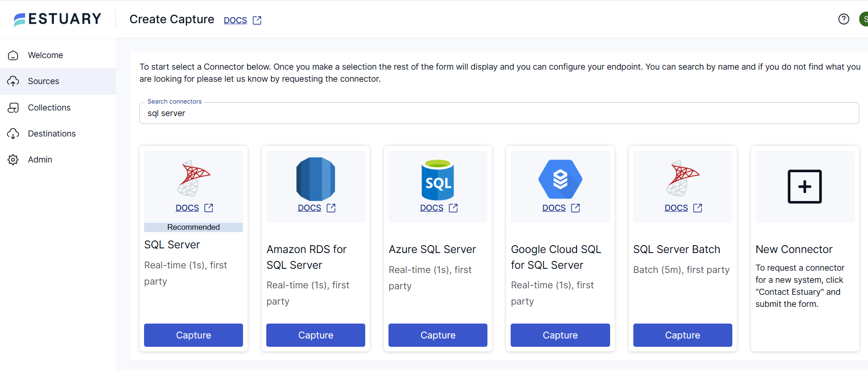Click the Azure SQL logo icon
The image size is (868, 370).
438,180
